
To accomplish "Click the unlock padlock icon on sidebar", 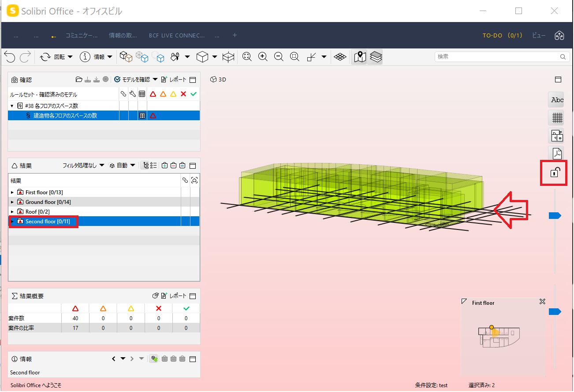I will coord(555,172).
